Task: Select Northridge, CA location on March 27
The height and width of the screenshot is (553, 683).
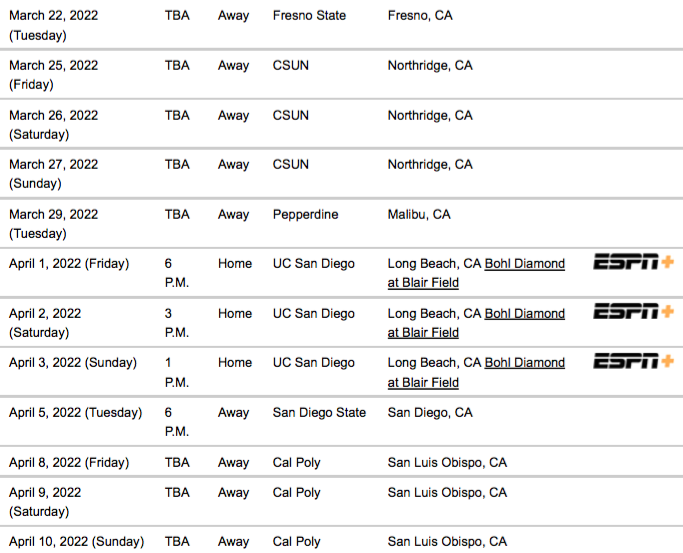Action: 430,165
